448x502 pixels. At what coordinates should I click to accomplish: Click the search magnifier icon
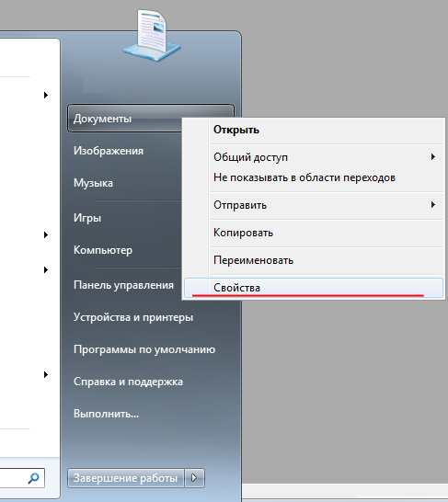coord(34,478)
